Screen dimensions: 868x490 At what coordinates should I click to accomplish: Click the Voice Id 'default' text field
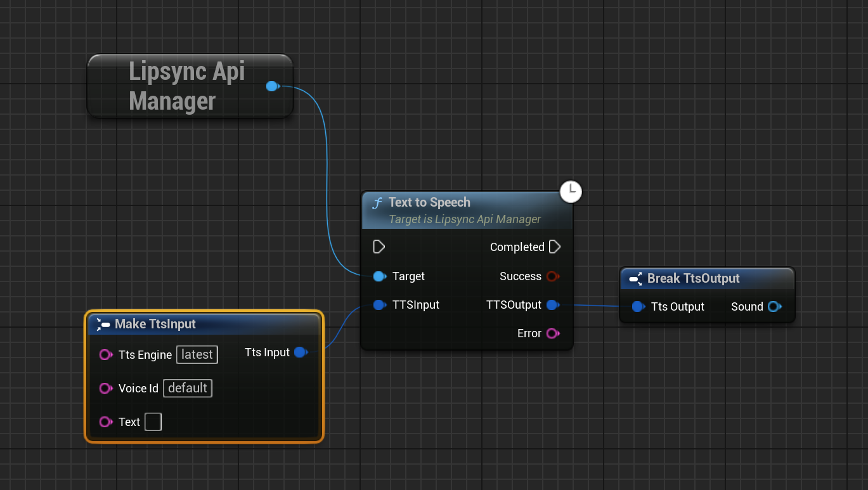(x=188, y=389)
